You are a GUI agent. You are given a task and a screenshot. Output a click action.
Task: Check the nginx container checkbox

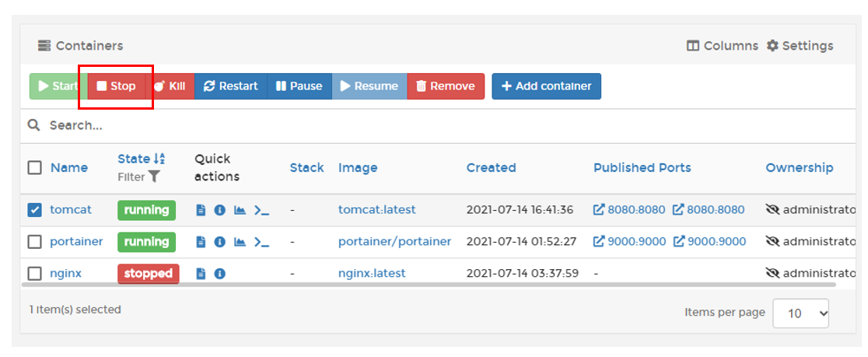pos(34,274)
